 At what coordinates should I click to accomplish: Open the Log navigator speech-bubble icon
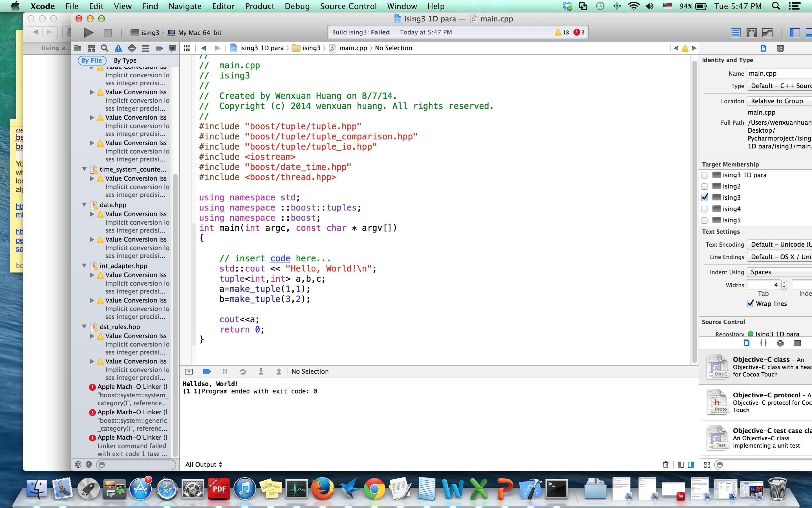tap(173, 48)
